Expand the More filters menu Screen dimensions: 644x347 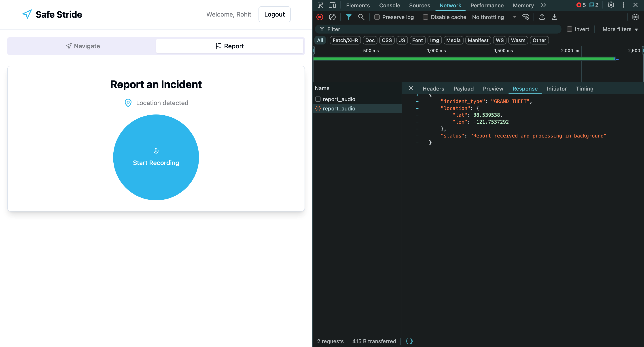tap(620, 29)
